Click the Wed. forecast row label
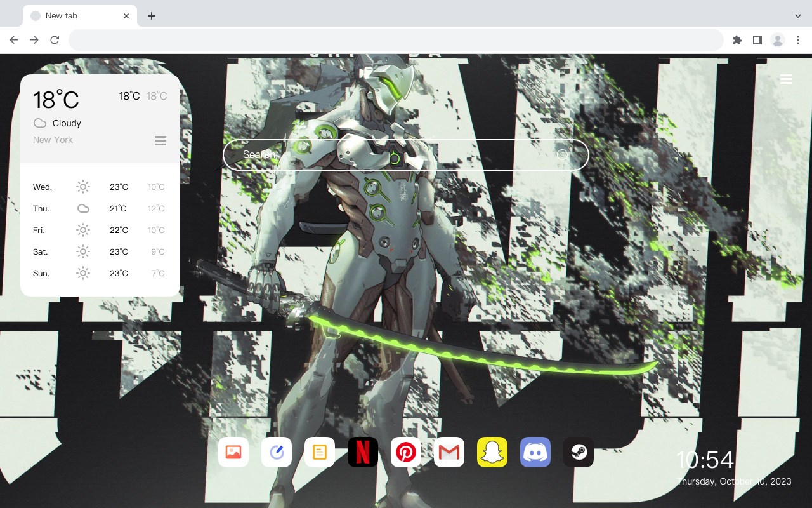This screenshot has height=508, width=812. (x=43, y=187)
